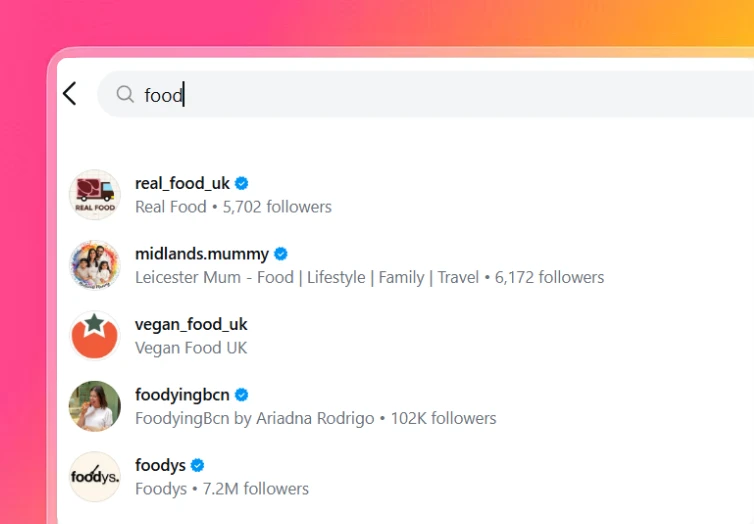This screenshot has width=754, height=524.
Task: Open the foodys logo avatar
Action: (95, 477)
